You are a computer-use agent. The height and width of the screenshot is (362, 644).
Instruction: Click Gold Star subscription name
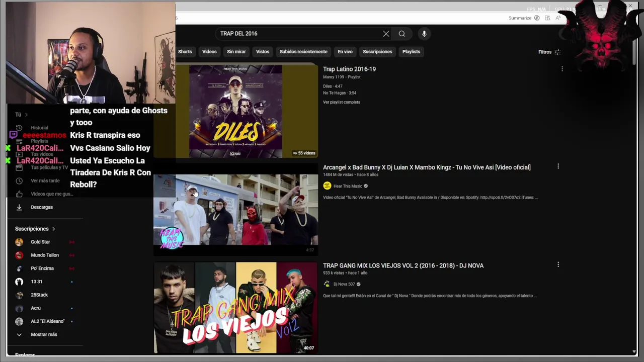(x=40, y=242)
